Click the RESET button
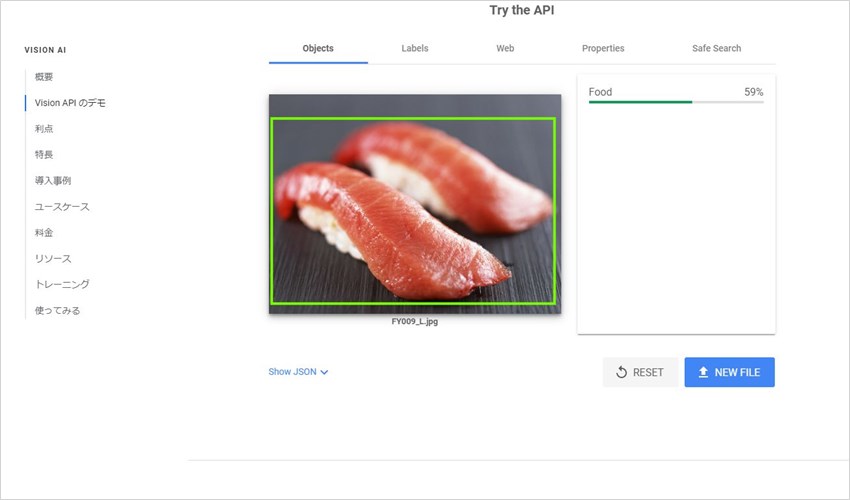850x500 pixels. [x=640, y=372]
